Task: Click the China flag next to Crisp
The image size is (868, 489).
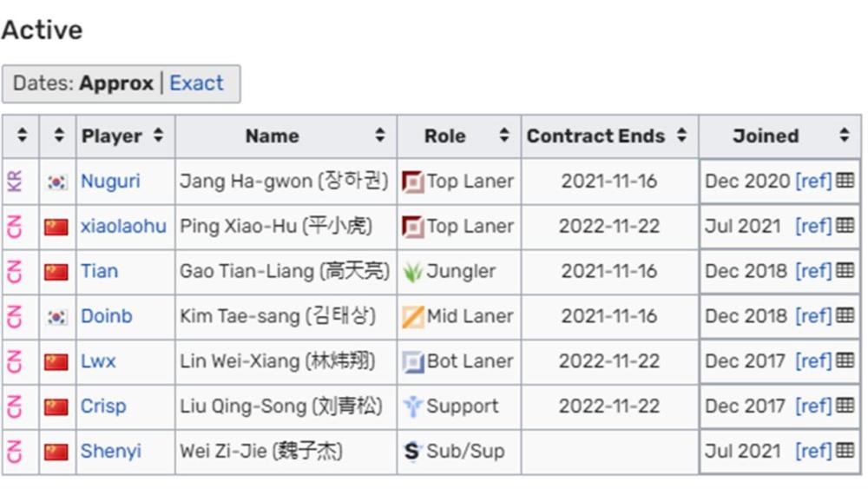Action: click(56, 407)
